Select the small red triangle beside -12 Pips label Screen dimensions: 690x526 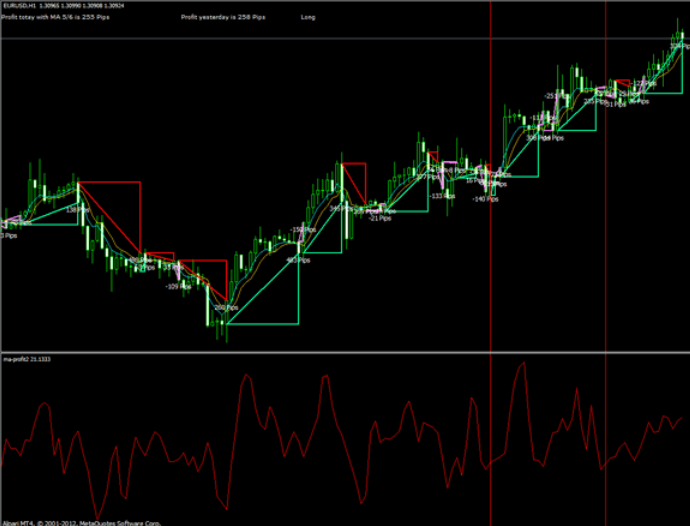(x=624, y=82)
